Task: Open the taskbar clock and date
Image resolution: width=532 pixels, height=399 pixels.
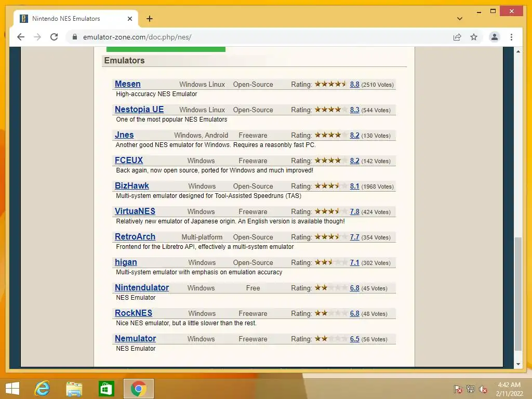Action: 509,389
